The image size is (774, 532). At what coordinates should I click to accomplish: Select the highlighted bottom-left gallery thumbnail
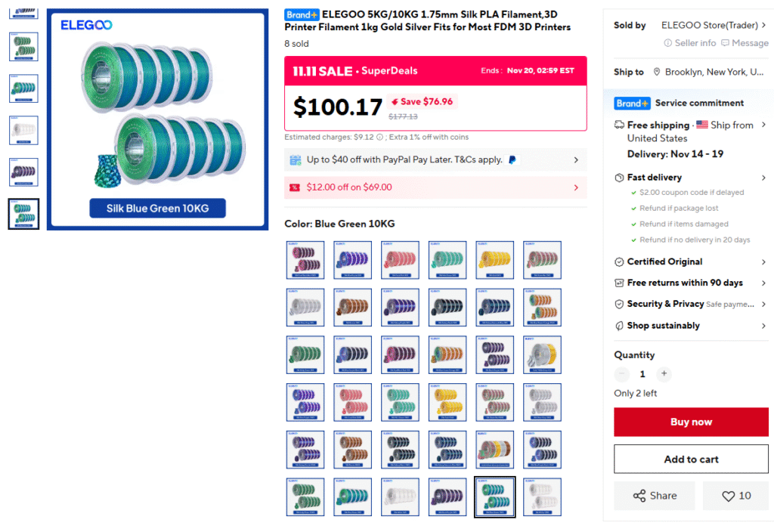pos(23,214)
